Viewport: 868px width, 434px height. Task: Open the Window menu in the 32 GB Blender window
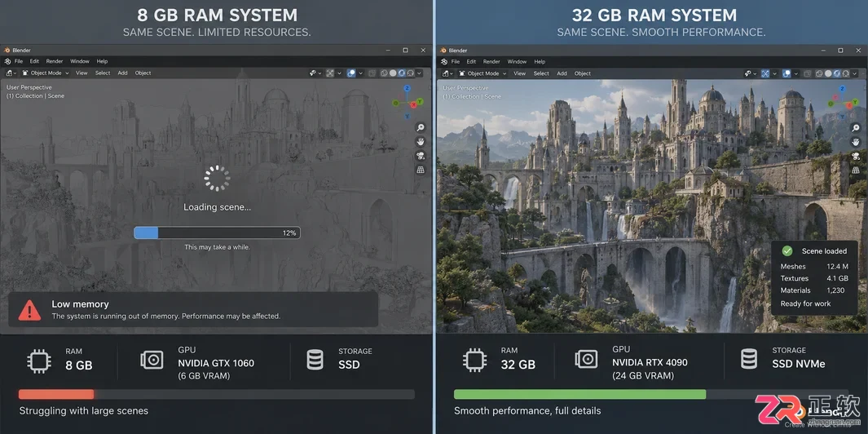[x=517, y=62]
